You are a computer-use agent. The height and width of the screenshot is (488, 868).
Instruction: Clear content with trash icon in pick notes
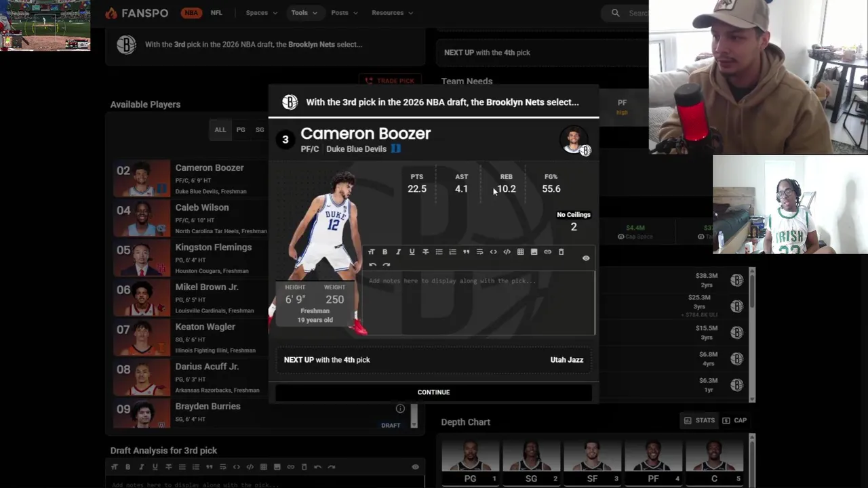561,252
